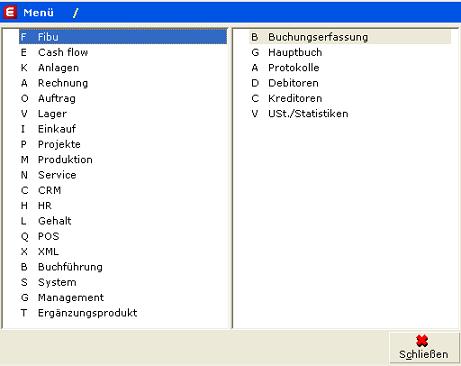Open the Rechnung menu item
461x366 pixels.
123,83
